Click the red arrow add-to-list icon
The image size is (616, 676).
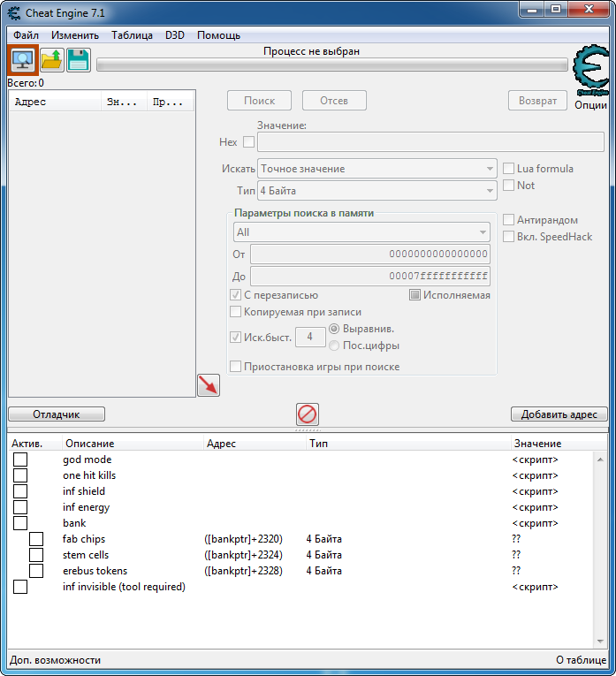209,385
